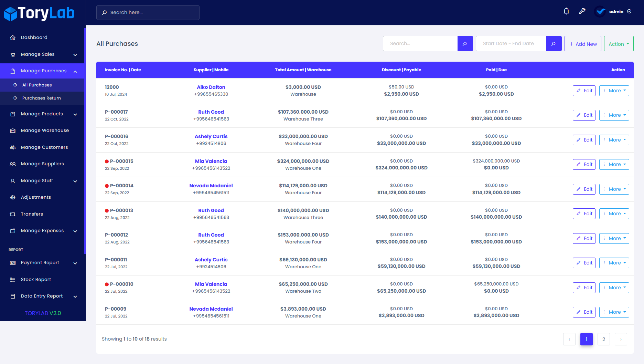Open the Action dropdown

pos(618,43)
